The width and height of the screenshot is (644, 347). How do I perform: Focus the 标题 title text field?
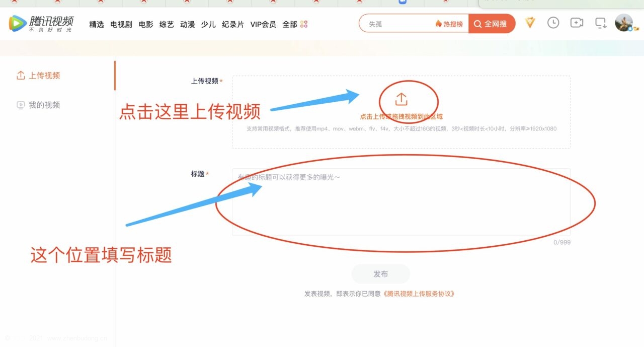click(x=401, y=202)
